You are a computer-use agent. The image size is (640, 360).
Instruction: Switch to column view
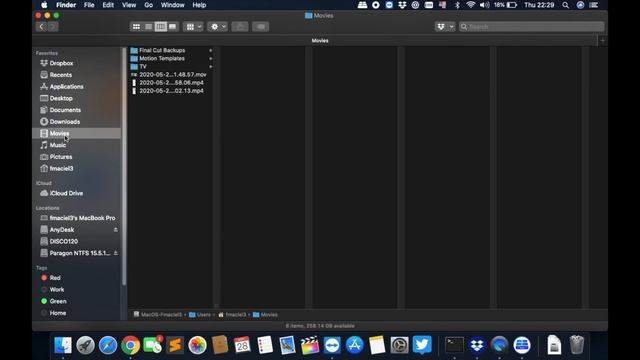pyautogui.click(x=161, y=27)
